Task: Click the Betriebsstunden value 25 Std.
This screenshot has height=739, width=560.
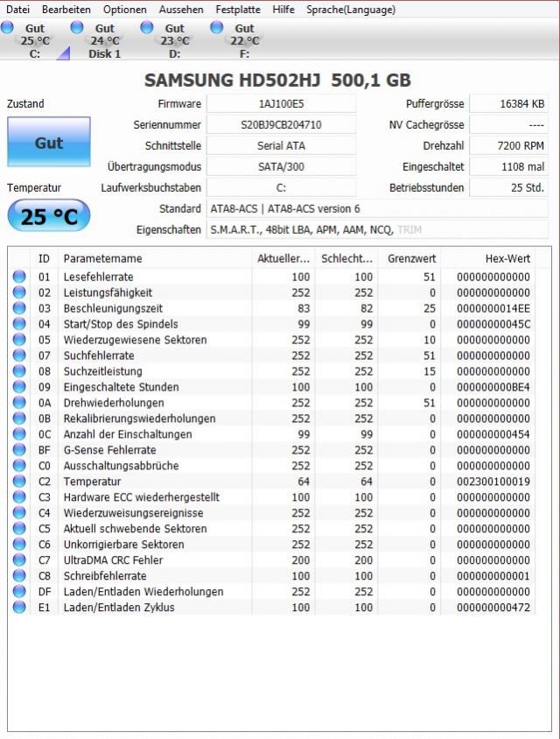Action: point(509,187)
